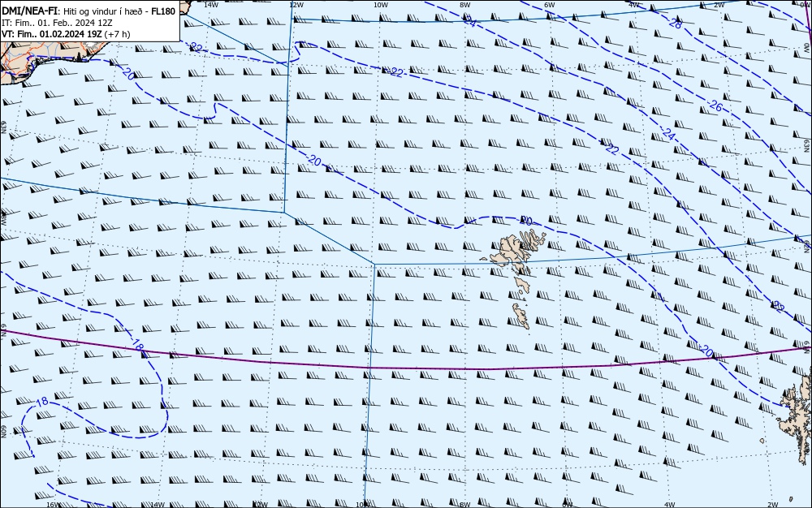Click the 18 contour label on the purple line
812x508 pixels.
tap(138, 346)
